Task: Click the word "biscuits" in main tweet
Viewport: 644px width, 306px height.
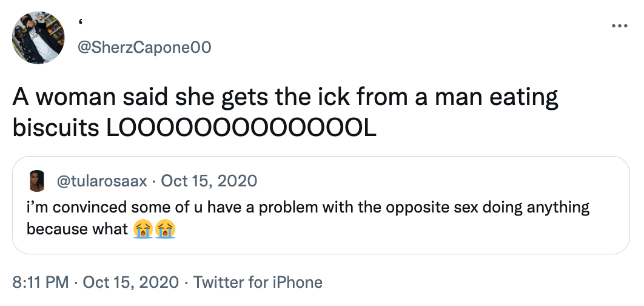Action: click(58, 127)
